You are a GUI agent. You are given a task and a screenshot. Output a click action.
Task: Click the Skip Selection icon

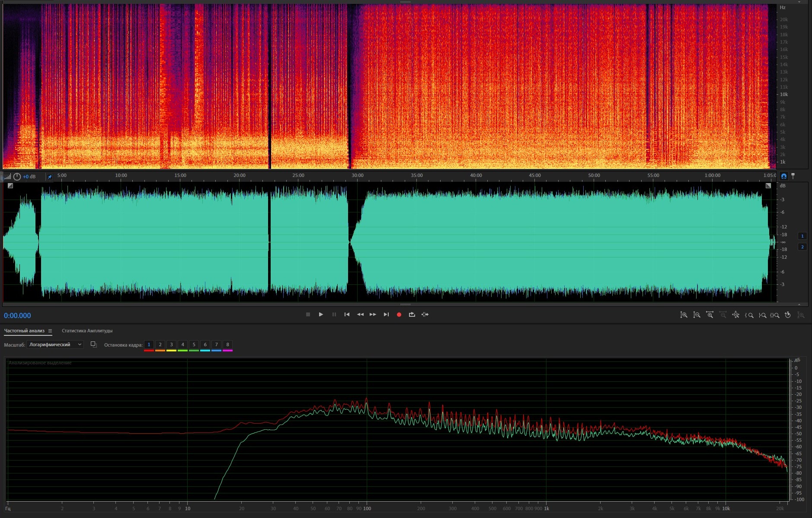425,315
